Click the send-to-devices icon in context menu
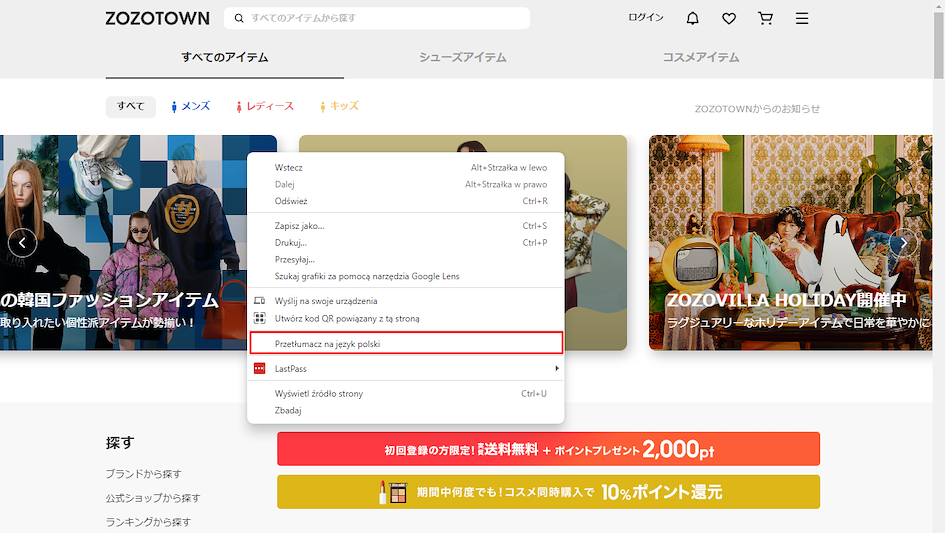The width and height of the screenshot is (945, 533). coord(260,300)
